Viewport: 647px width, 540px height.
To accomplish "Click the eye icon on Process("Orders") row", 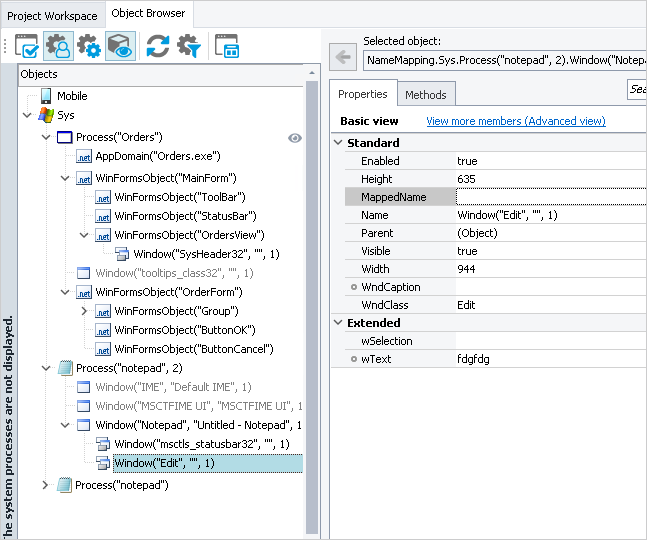I will pos(295,138).
